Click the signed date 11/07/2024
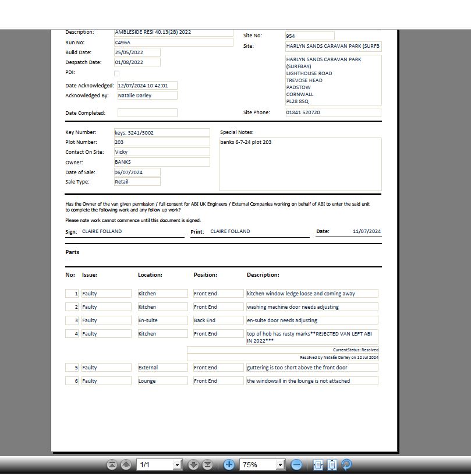 point(367,231)
